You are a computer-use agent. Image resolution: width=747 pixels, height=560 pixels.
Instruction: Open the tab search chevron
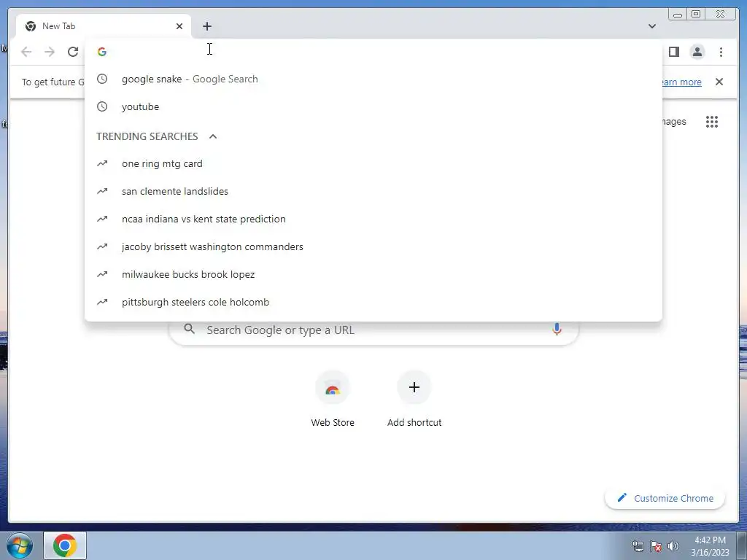point(651,26)
